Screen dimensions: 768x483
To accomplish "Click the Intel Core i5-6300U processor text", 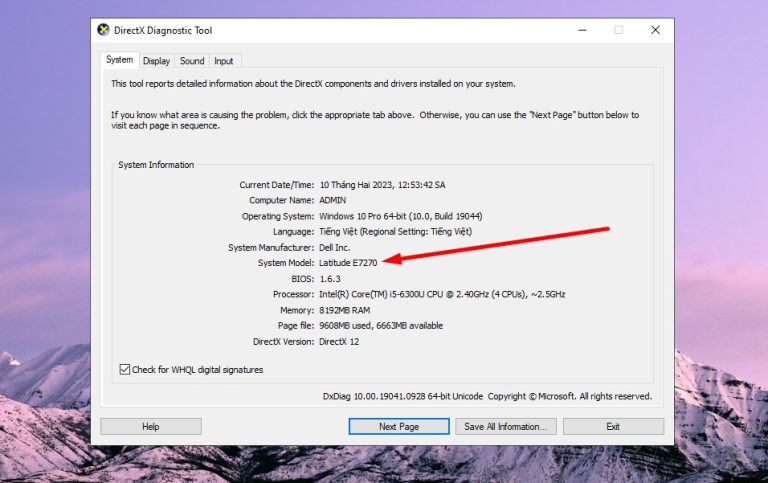I will [442, 294].
